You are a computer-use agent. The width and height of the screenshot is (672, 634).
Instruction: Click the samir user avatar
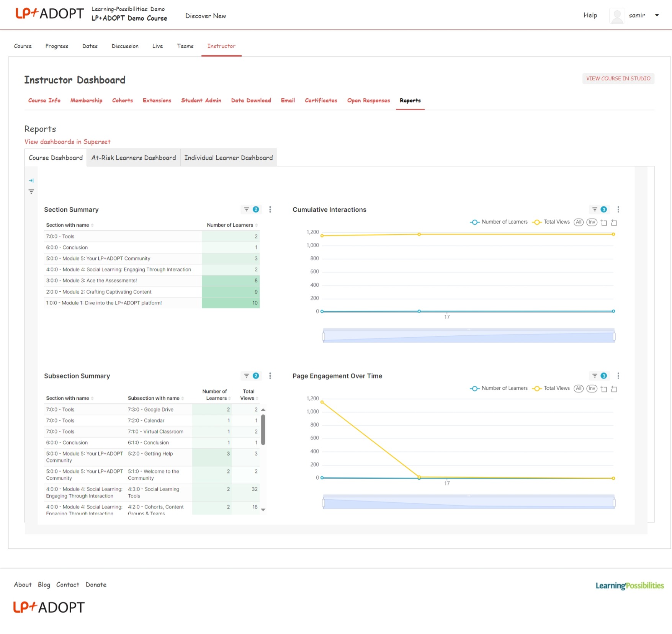tap(617, 16)
